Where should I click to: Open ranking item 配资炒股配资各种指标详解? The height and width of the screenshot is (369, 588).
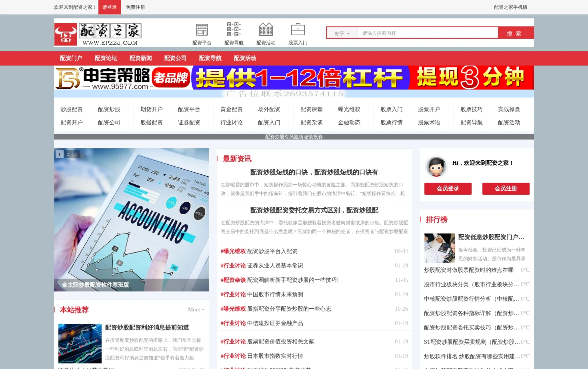[x=471, y=313]
